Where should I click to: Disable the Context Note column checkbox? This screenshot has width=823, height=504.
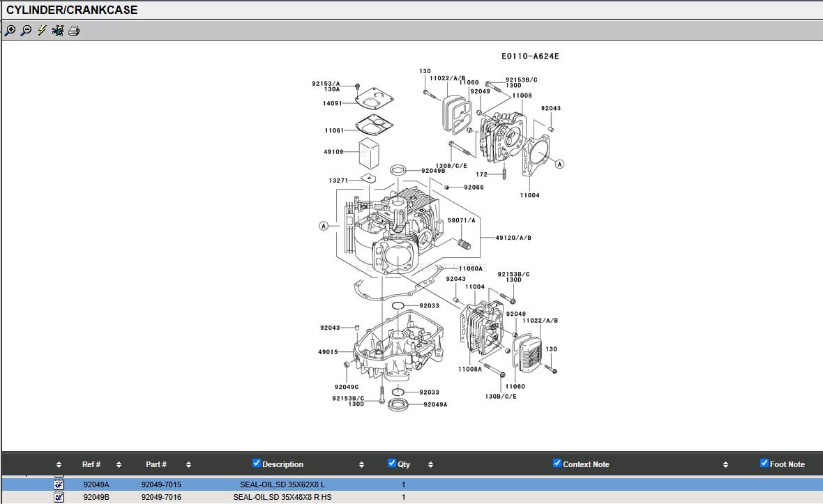[x=557, y=464]
